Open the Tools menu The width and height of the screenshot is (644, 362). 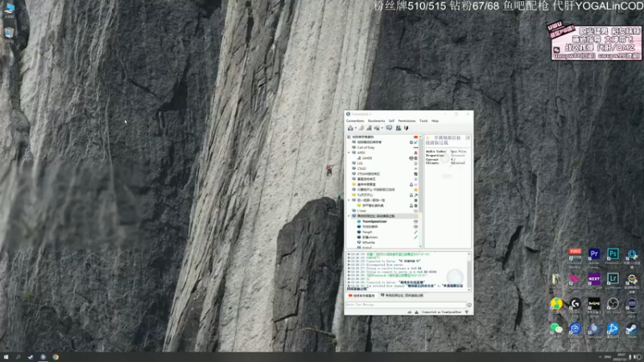423,121
